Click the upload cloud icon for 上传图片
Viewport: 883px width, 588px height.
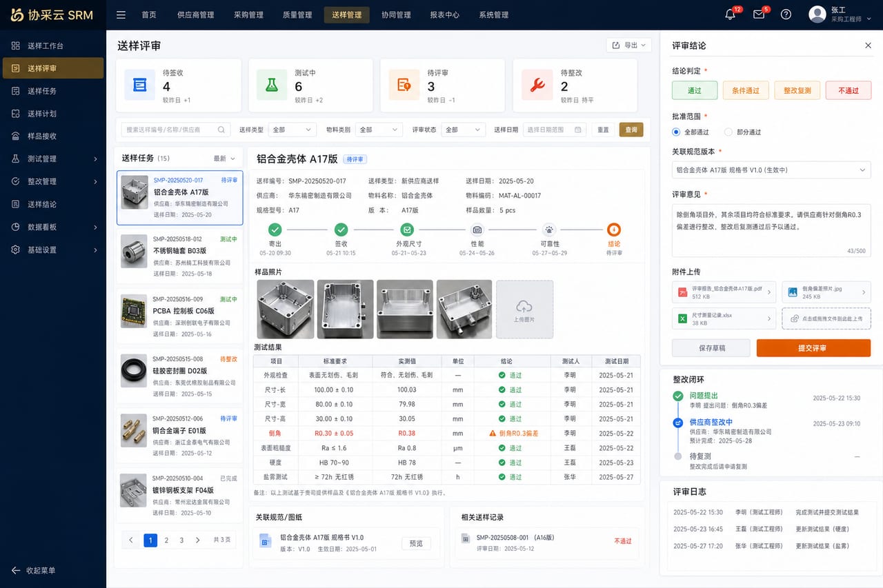pyautogui.click(x=524, y=306)
